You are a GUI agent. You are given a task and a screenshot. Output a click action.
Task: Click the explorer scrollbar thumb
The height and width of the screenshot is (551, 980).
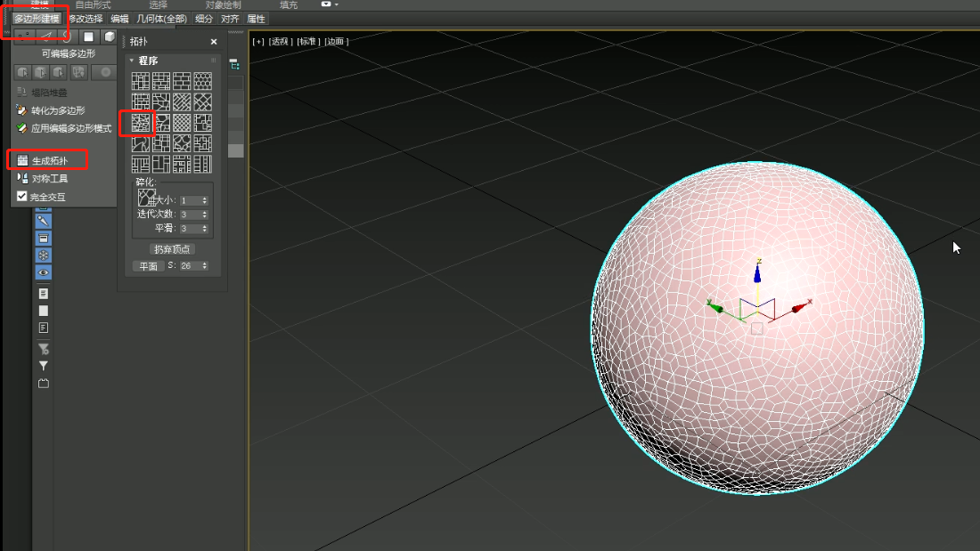pos(235,150)
